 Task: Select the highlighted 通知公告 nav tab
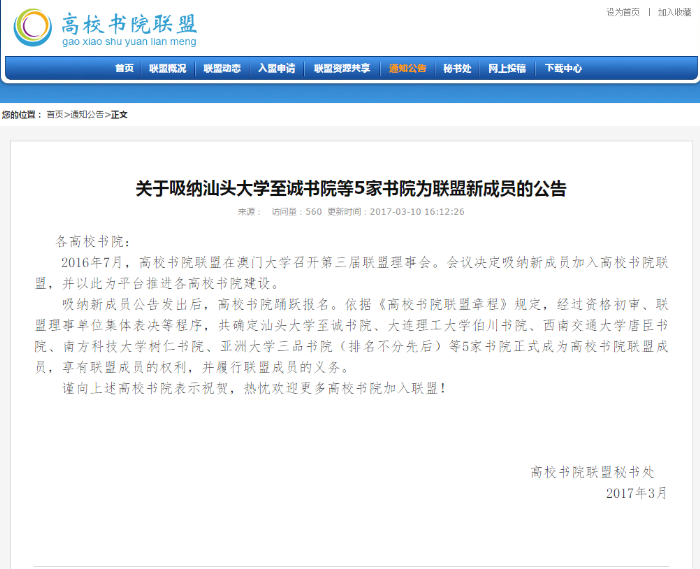click(x=408, y=69)
